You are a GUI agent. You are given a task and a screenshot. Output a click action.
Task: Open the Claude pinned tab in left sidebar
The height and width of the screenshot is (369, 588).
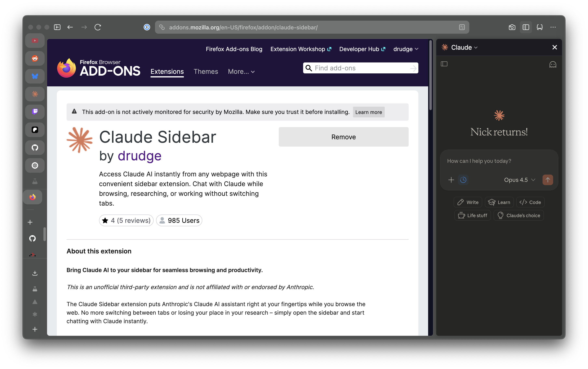[35, 94]
